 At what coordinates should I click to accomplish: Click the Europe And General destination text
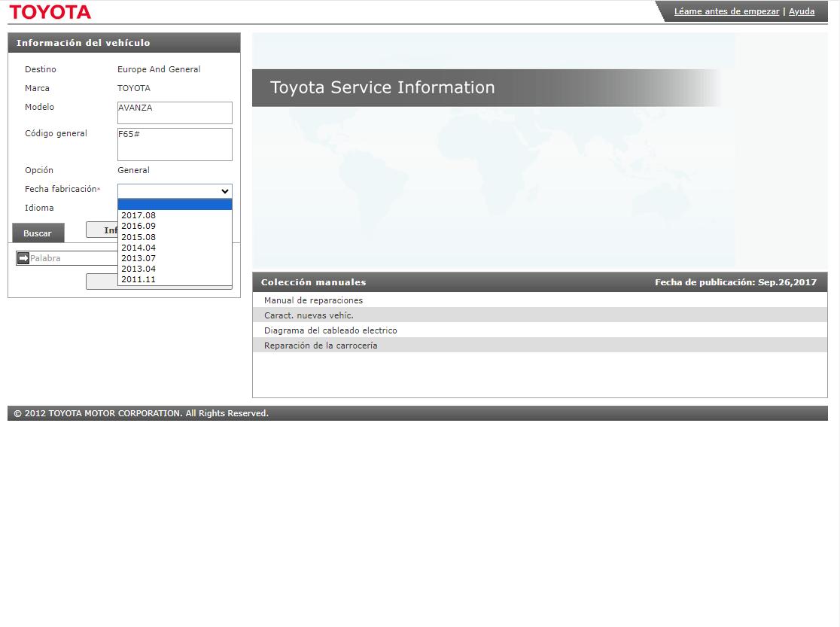(159, 69)
